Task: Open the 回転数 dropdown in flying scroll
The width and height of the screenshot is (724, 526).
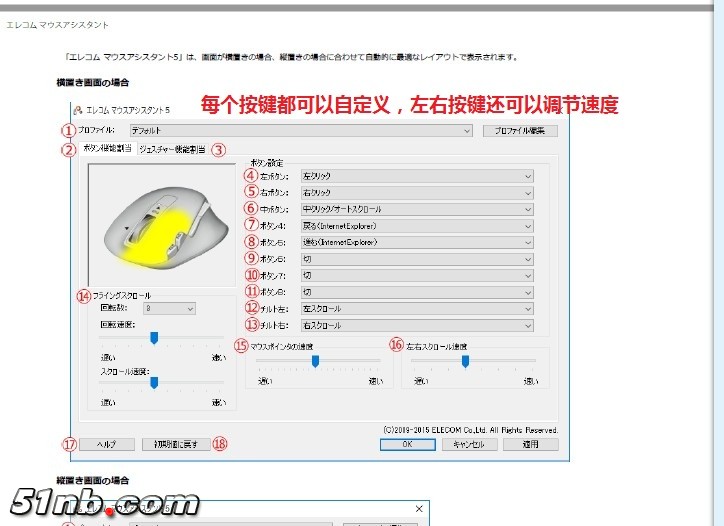Action: click(x=169, y=308)
